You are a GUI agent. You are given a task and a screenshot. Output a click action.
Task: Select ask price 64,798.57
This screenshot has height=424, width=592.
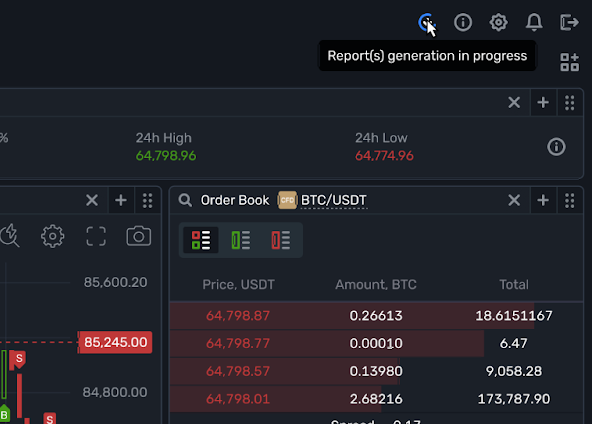(x=238, y=371)
